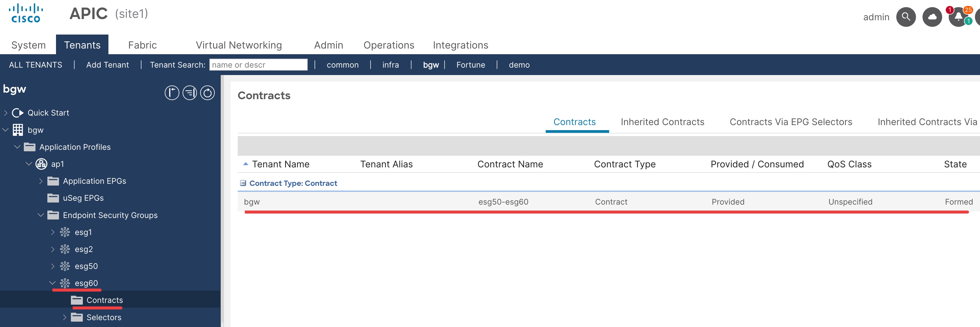980x327 pixels.
Task: Open the common tenant link
Action: point(342,65)
